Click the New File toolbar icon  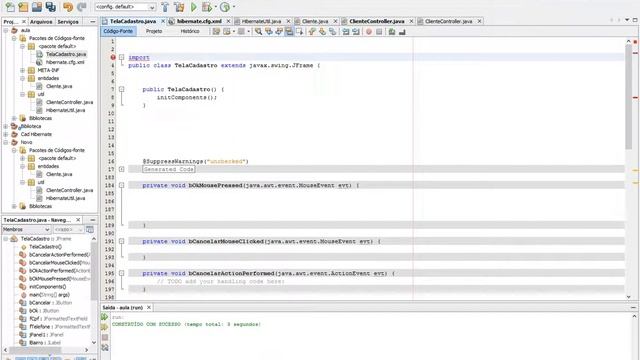coord(10,7)
